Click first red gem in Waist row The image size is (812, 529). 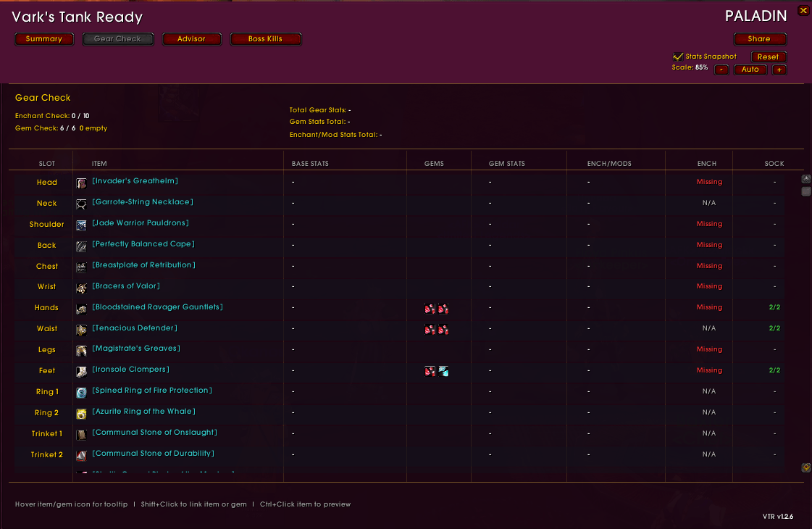tap(430, 330)
